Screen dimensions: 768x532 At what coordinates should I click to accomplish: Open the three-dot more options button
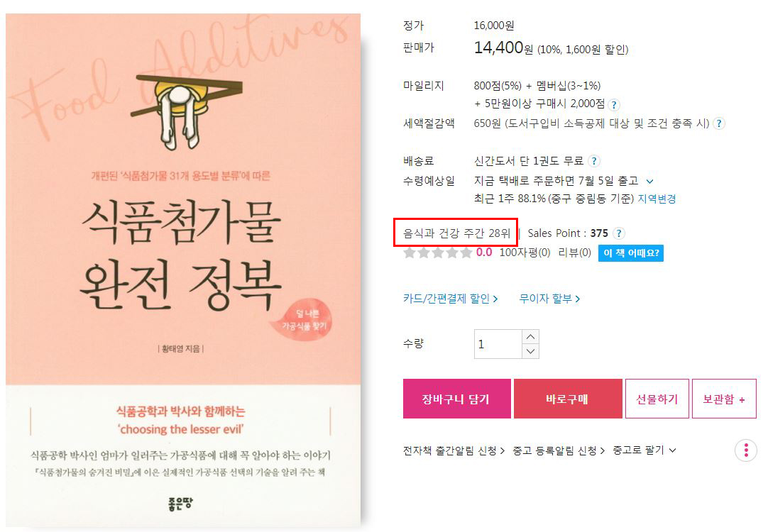point(745,450)
